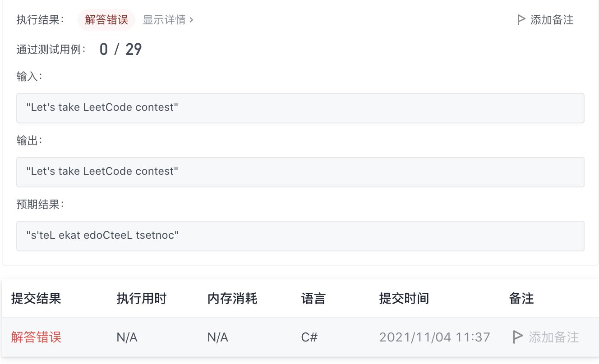The image size is (599, 364).
Task: Click the flag icon next to top 添加备注
Action: (x=521, y=19)
